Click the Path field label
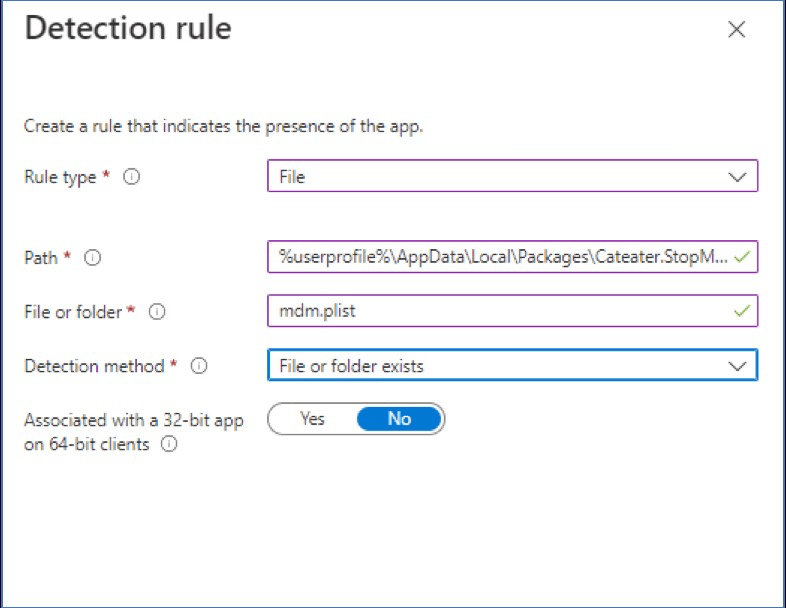Image resolution: width=786 pixels, height=608 pixels. 40,257
